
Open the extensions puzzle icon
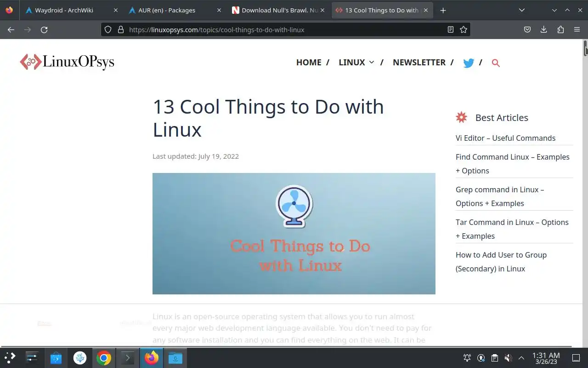(x=560, y=29)
